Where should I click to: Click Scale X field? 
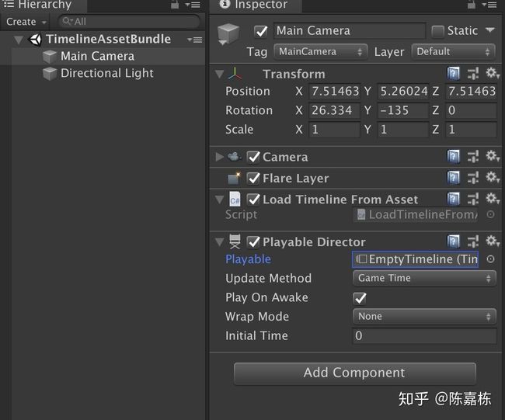pyautogui.click(x=334, y=130)
